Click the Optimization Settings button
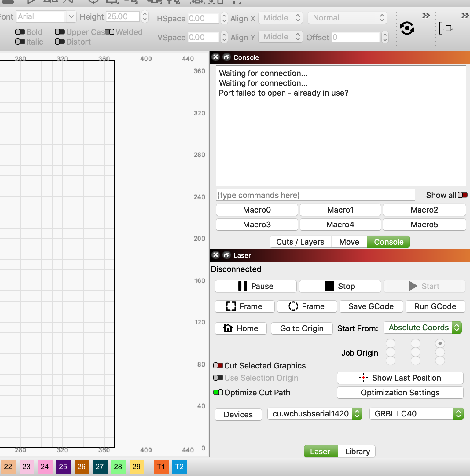The height and width of the screenshot is (476, 470). (x=400, y=393)
